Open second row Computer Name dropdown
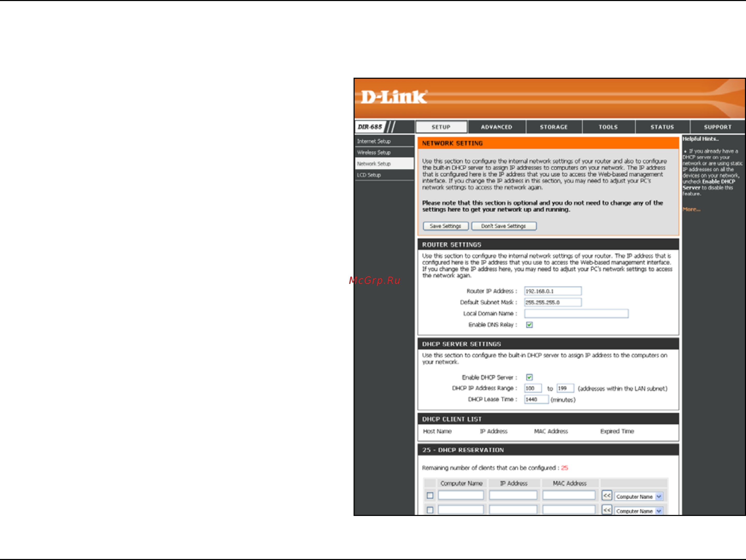Image resolution: width=746 pixels, height=560 pixels. 639,511
